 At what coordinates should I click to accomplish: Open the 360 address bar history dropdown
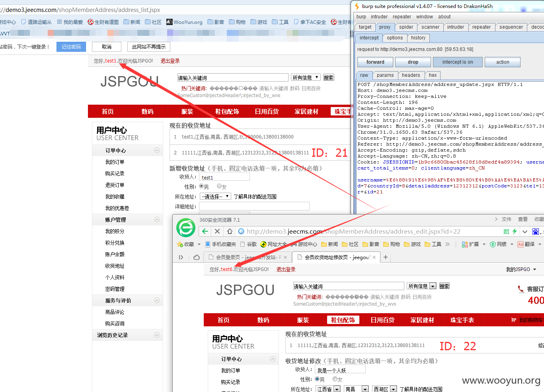coord(525,232)
